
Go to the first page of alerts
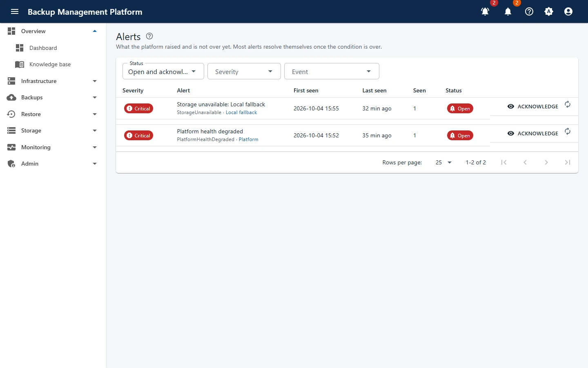point(504,162)
